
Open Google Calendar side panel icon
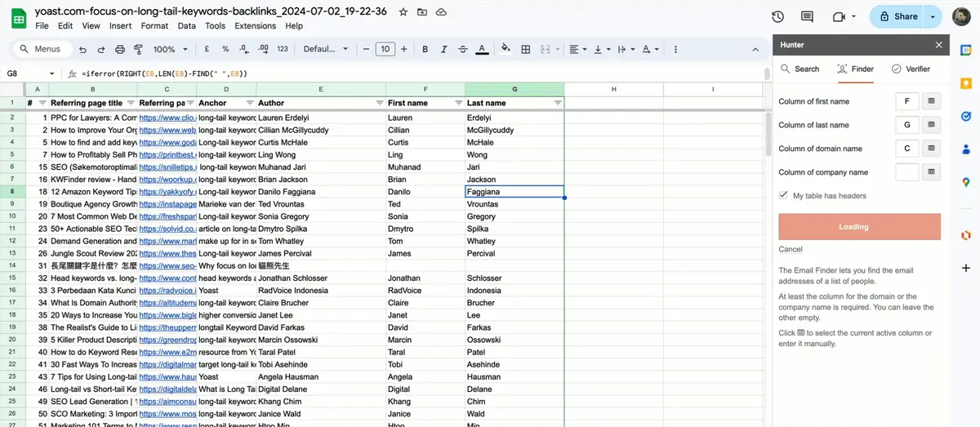point(965,49)
